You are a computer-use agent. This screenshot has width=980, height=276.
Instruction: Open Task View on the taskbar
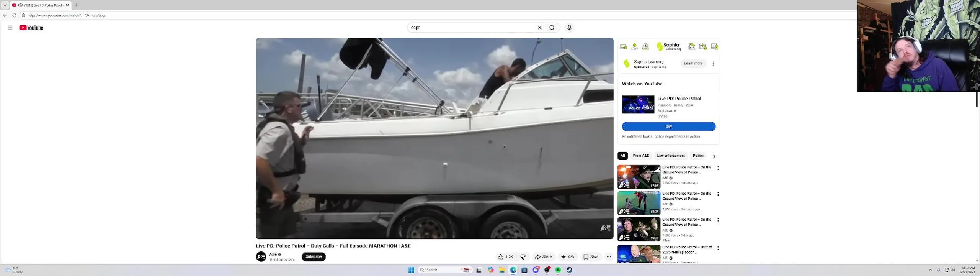(x=479, y=270)
